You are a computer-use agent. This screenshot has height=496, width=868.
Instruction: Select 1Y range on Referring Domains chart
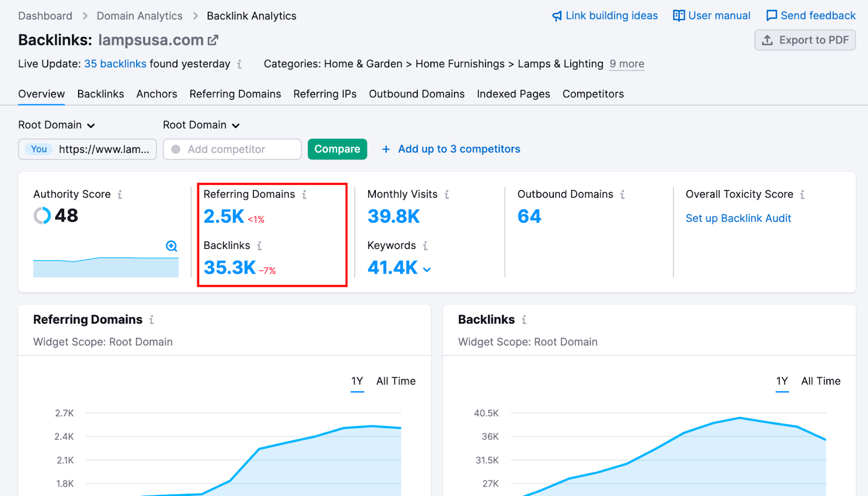pos(357,381)
